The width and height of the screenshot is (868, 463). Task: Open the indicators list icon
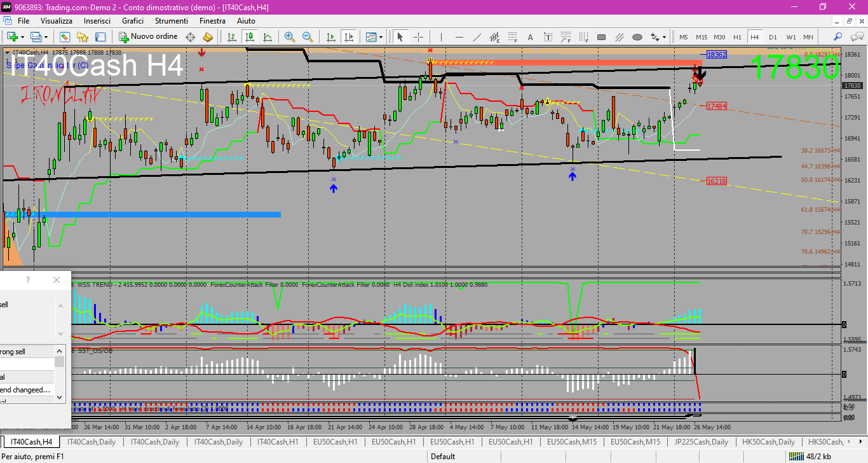(x=370, y=37)
